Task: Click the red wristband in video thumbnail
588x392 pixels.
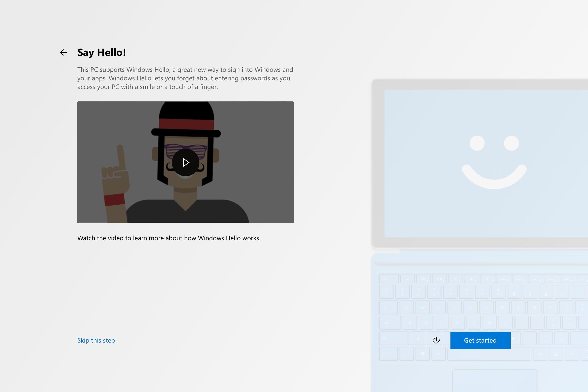Action: 114,199
